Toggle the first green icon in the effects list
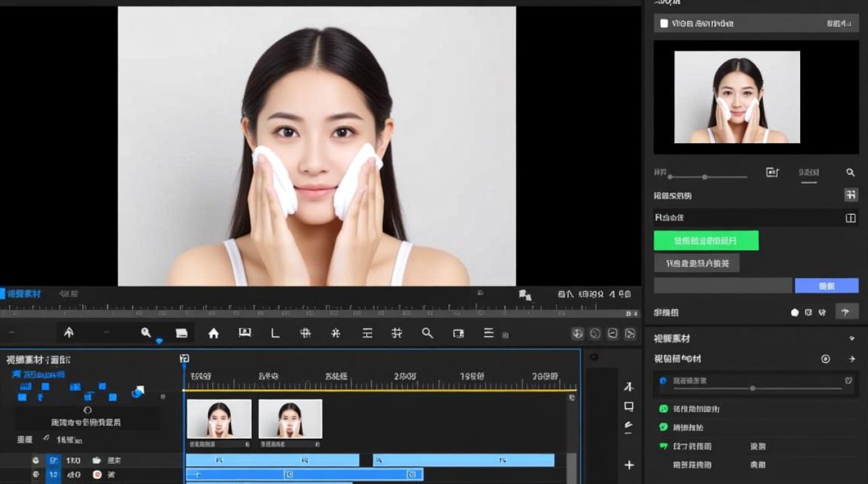The height and width of the screenshot is (484, 868). [x=663, y=408]
